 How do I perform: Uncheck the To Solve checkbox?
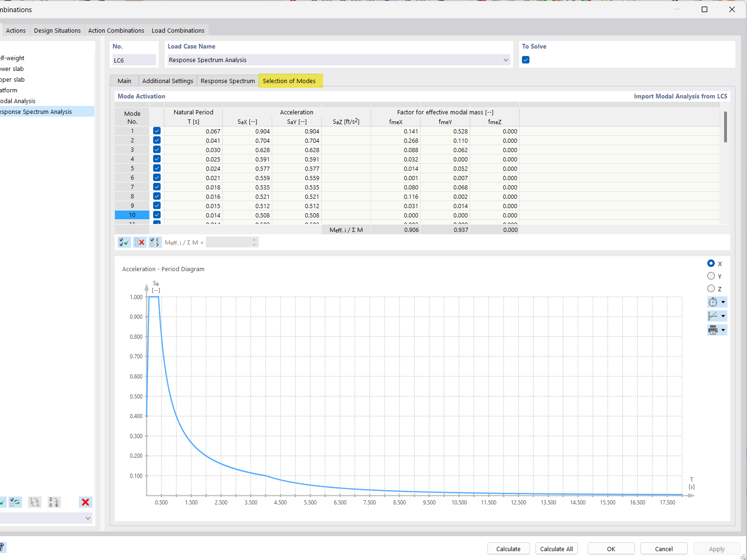(526, 60)
